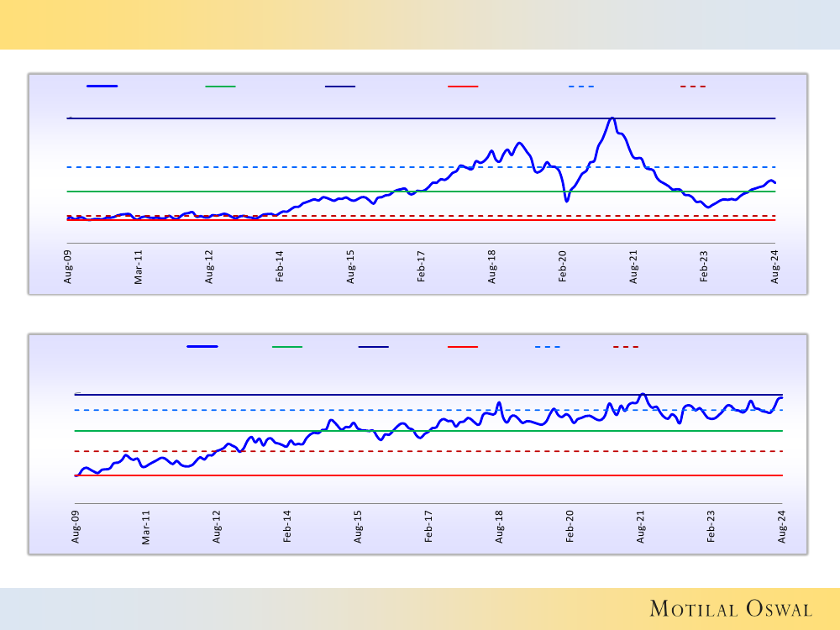Click the red solid legend marker in bottom chart
Image resolution: width=840 pixels, height=630 pixels.
coord(463,346)
